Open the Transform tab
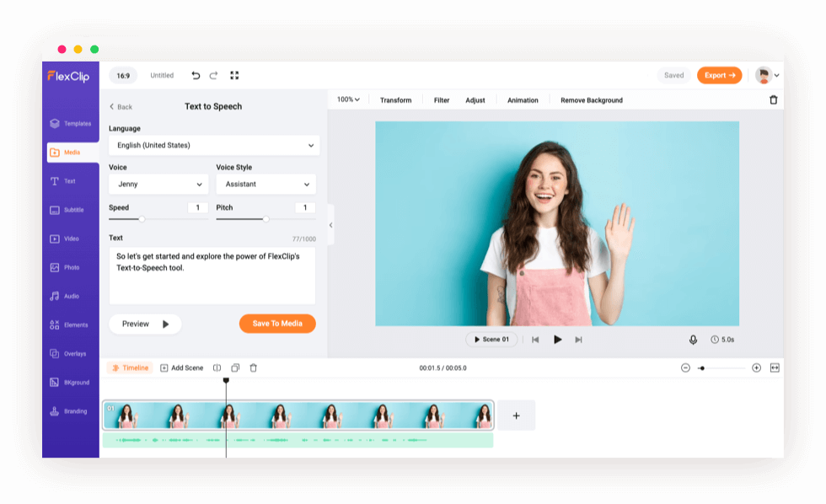 pyautogui.click(x=395, y=100)
